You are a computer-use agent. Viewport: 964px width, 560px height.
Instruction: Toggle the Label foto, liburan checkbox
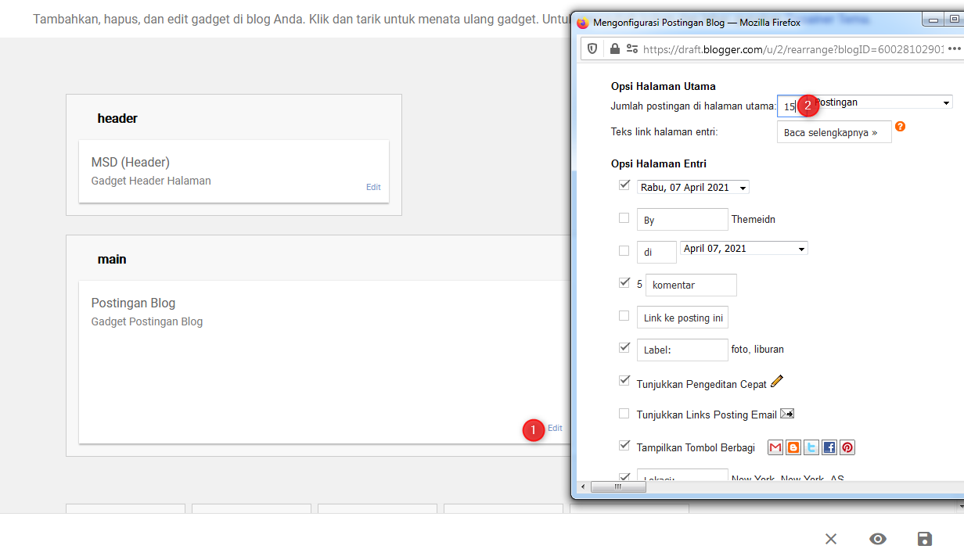coord(624,348)
